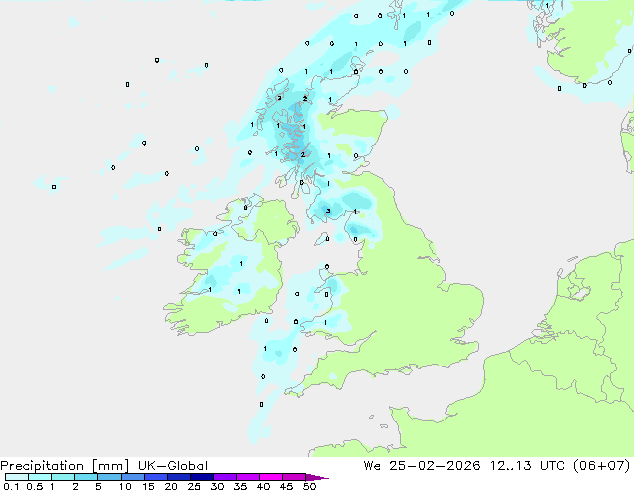Click the '50' legend scale label
Image resolution: width=634 pixels, height=490 pixels.
pos(309,486)
